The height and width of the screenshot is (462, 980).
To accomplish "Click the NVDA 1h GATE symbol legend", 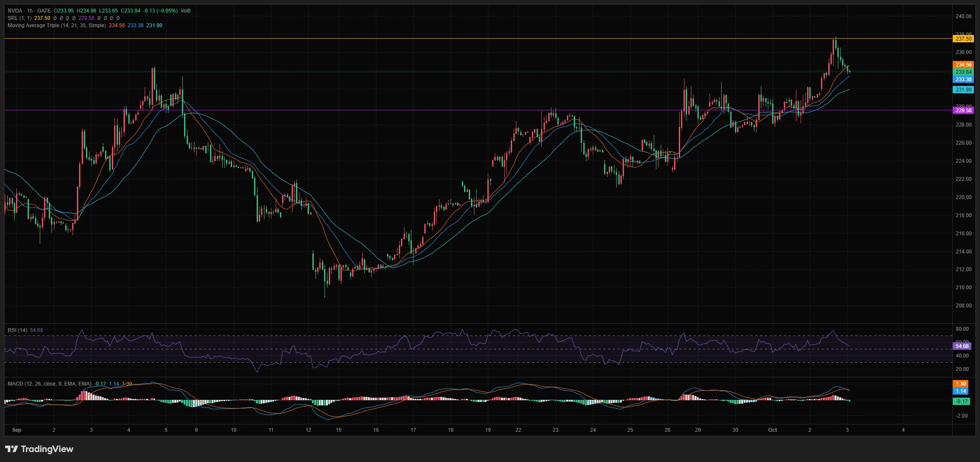I will click(29, 11).
